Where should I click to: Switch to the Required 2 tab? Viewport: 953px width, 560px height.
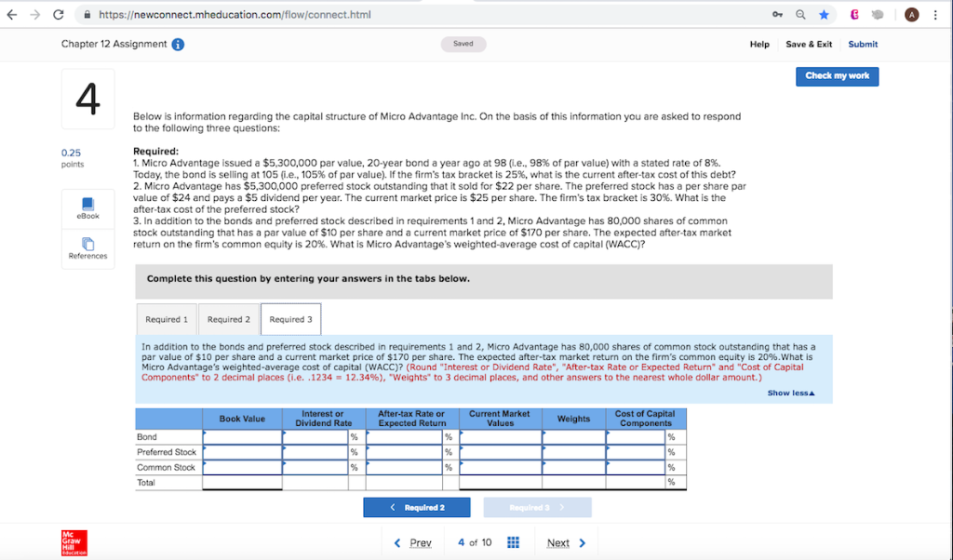(x=228, y=319)
